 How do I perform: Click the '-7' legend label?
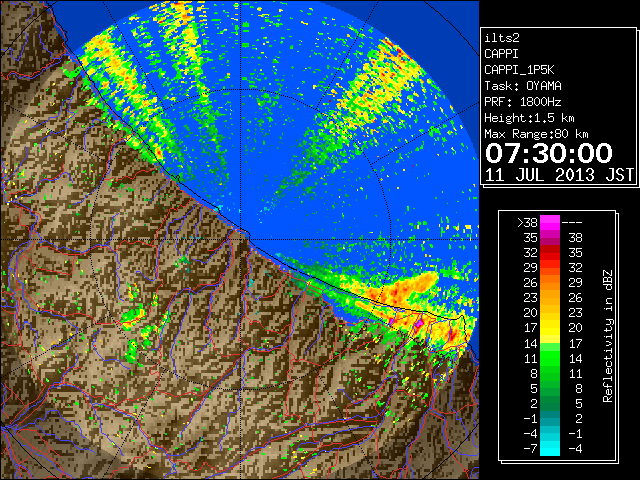(x=530, y=448)
